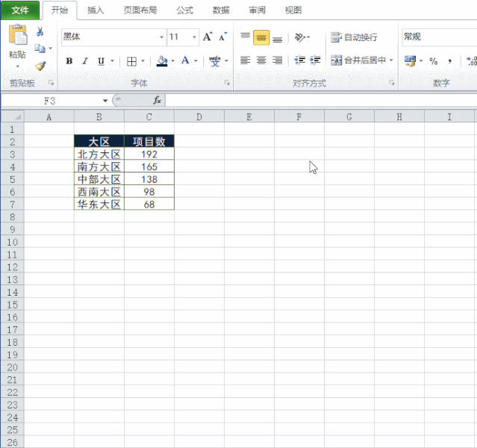Click the Paste clipboard icon

[x=18, y=34]
